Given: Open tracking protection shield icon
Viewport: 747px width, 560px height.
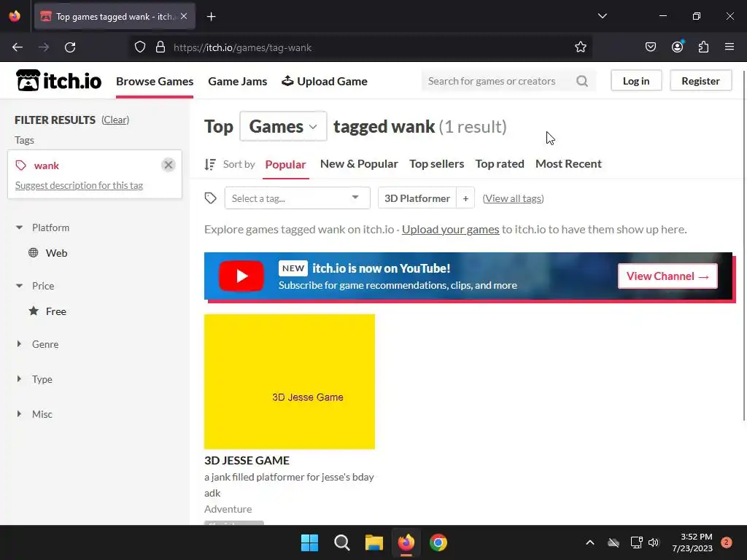Looking at the screenshot, I should click(139, 47).
